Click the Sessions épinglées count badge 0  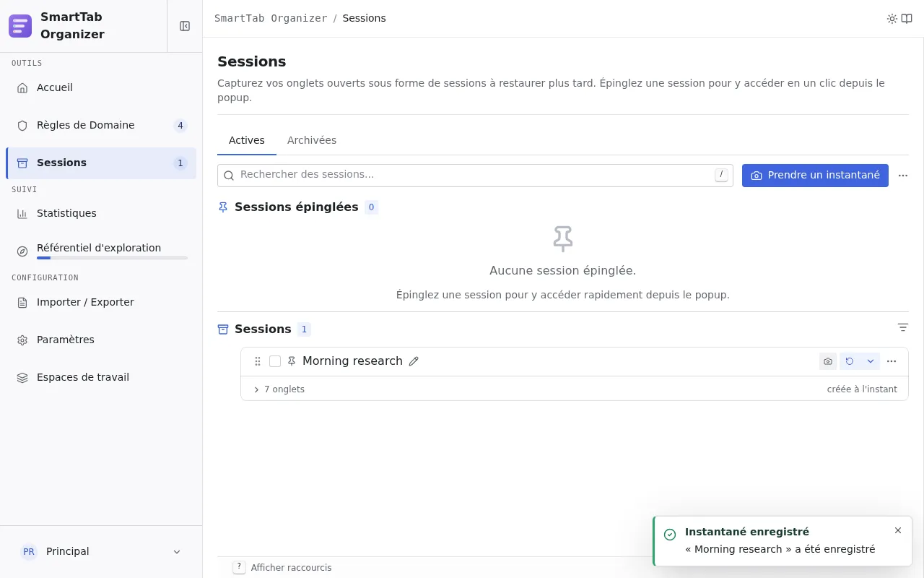[371, 207]
